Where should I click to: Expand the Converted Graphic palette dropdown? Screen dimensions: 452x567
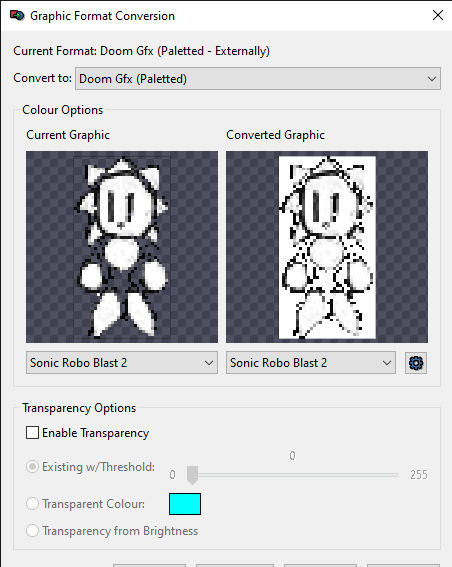pos(311,363)
